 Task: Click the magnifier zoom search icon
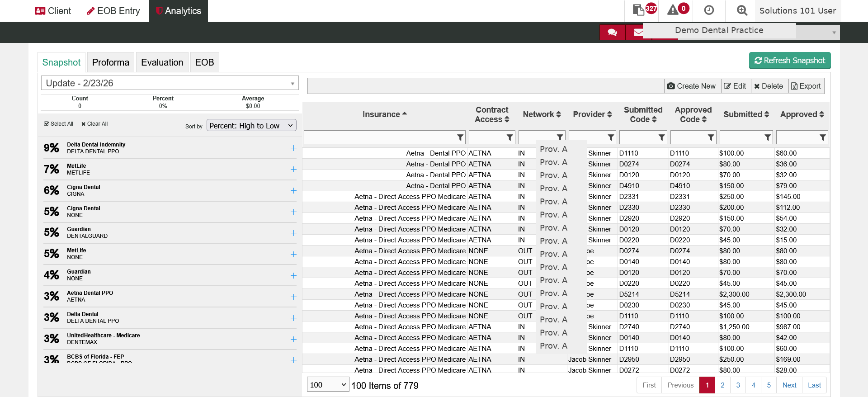pyautogui.click(x=742, y=10)
